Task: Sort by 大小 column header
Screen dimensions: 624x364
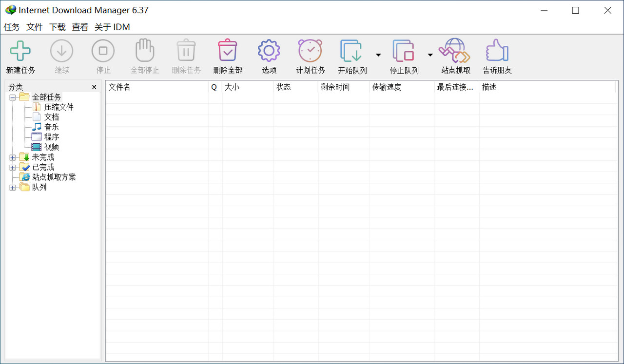Action: tap(248, 87)
